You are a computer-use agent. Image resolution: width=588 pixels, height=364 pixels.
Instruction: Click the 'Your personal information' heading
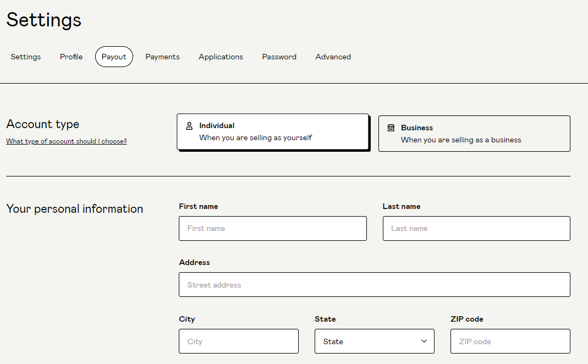click(75, 209)
